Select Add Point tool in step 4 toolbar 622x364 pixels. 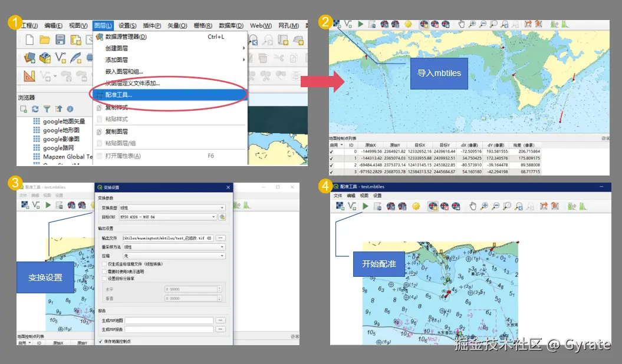click(433, 206)
